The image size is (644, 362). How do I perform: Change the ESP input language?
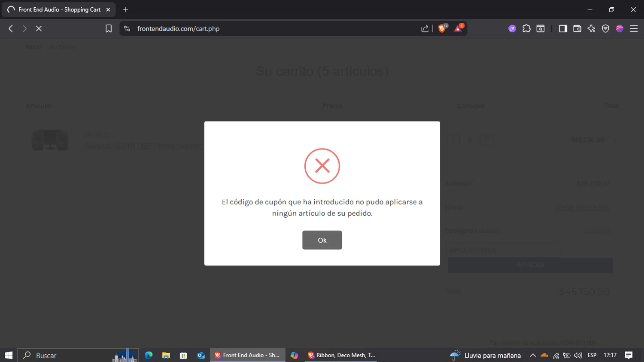coord(592,355)
